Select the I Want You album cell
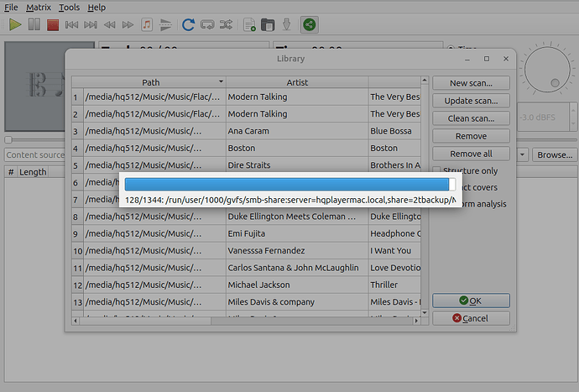 click(394, 250)
